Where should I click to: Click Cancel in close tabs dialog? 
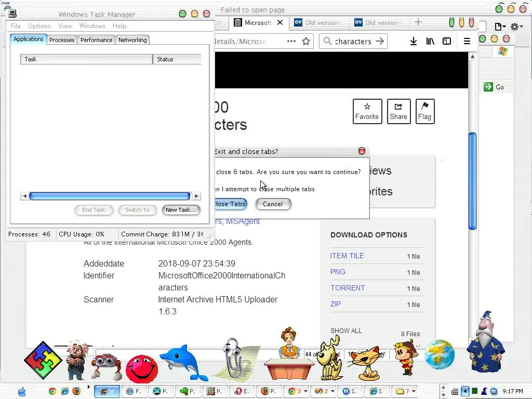click(273, 204)
